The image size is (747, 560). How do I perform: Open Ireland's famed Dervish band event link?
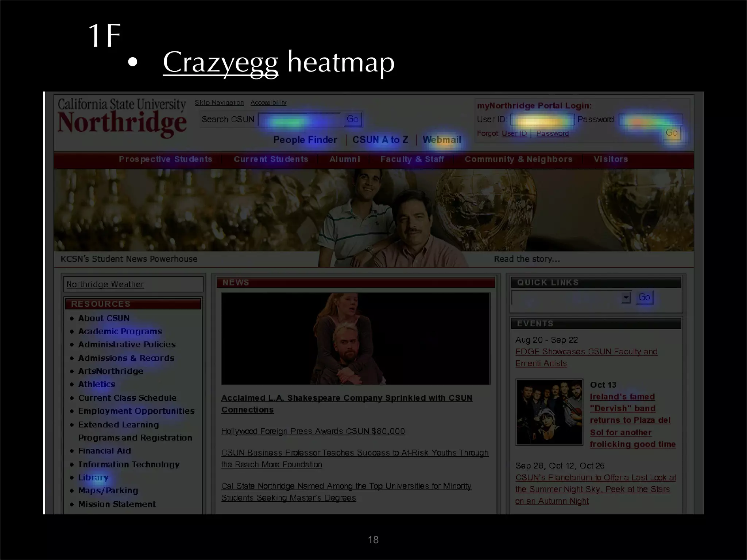pos(633,420)
